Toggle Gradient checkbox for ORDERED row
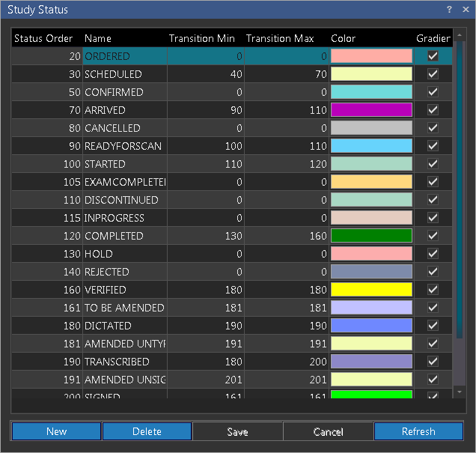The height and width of the screenshot is (453, 476). (x=433, y=56)
